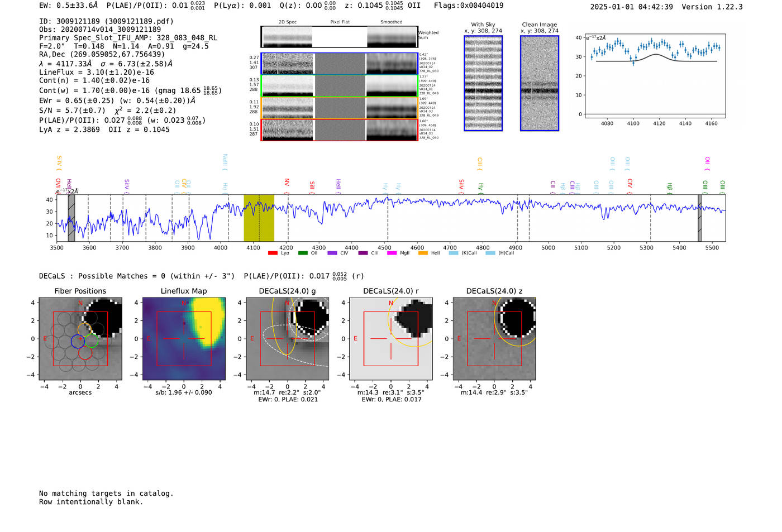Open the DECaLS g-band cutout
Viewport: 782px width, 532px height.
[287, 339]
